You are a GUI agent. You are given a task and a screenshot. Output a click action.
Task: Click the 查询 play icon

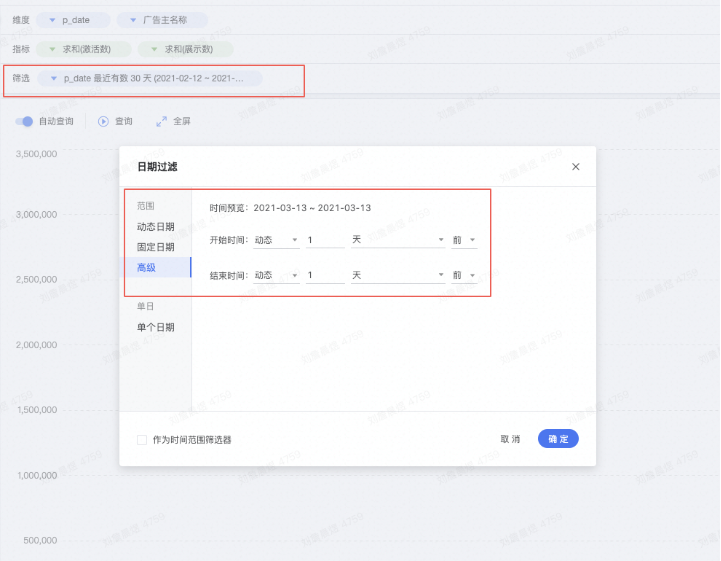103,121
